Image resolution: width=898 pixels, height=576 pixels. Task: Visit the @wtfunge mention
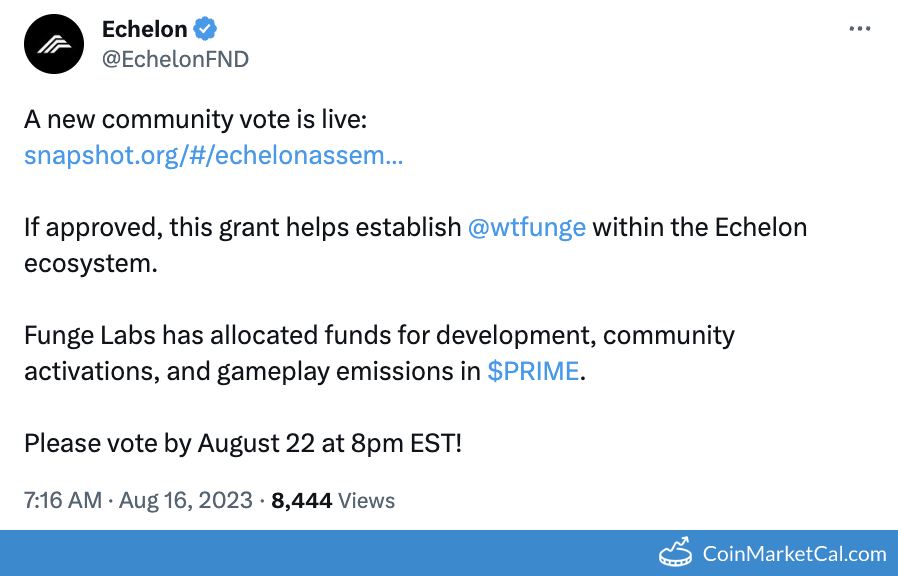coord(526,227)
